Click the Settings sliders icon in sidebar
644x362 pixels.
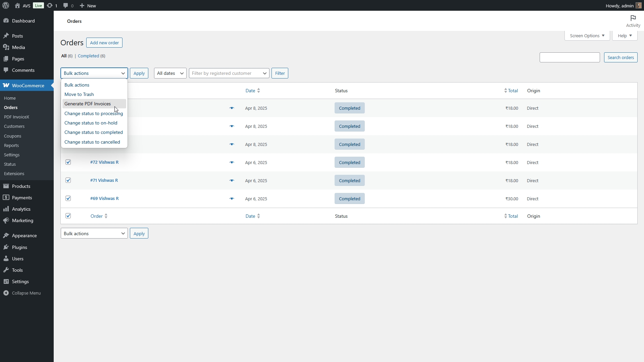click(6, 281)
